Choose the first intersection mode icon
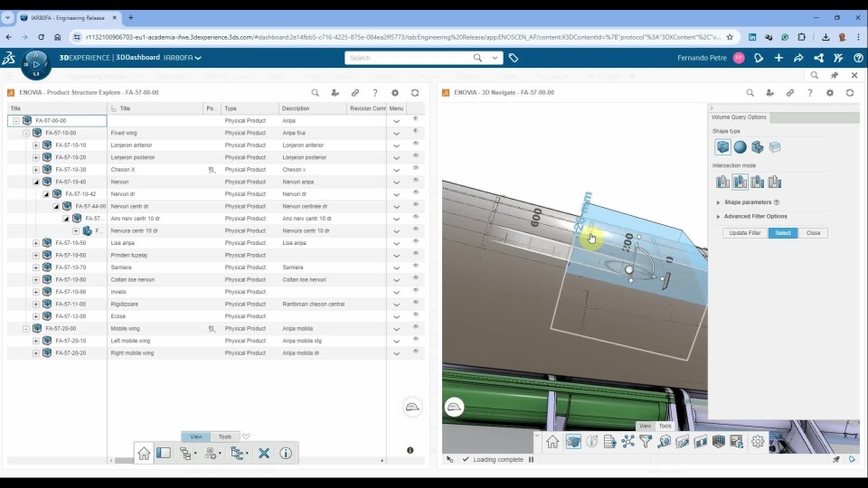 [722, 182]
